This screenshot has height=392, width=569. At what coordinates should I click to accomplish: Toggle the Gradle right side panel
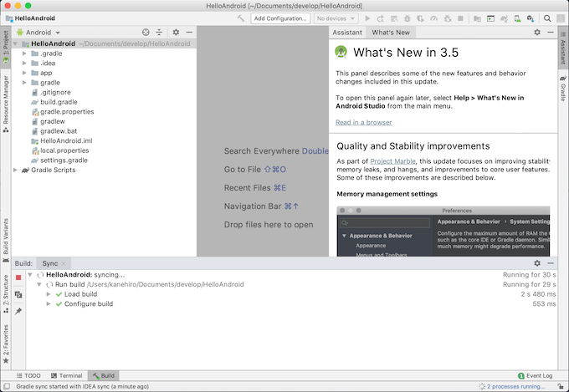[563, 88]
